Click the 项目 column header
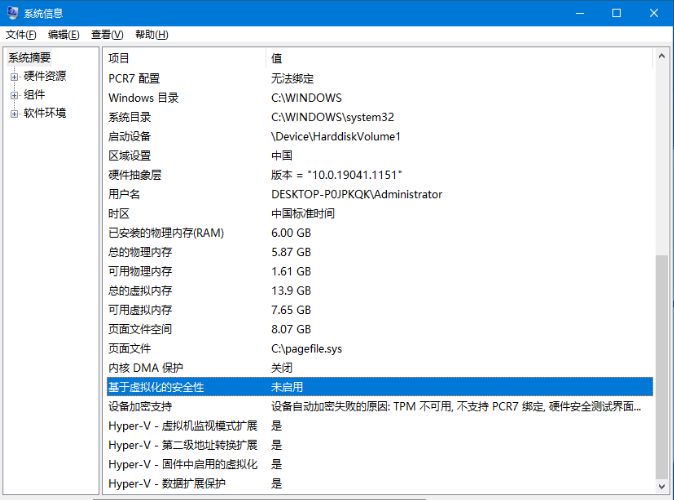 tap(184, 58)
